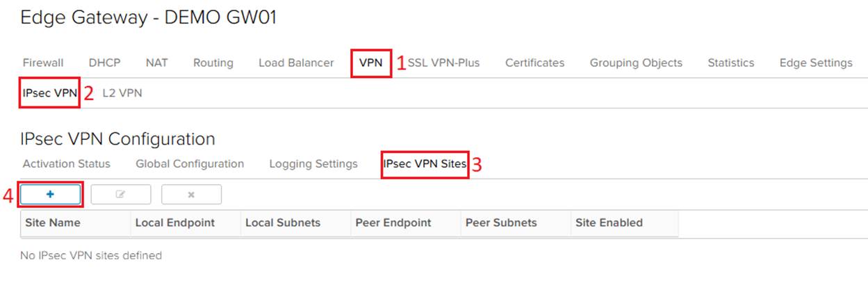Open the Logging Settings tab
Screen dimensions: 868x308
click(x=313, y=164)
